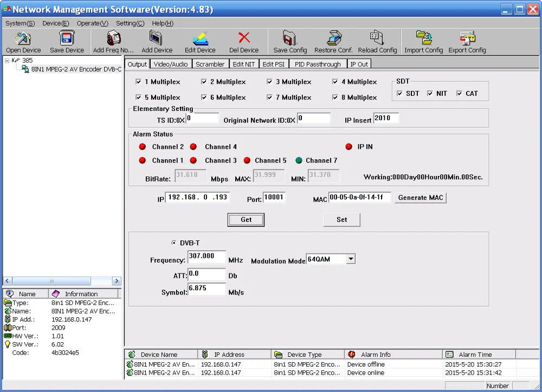This screenshot has width=542, height=392.
Task: Click the Add Device toolbar icon
Action: [157, 38]
